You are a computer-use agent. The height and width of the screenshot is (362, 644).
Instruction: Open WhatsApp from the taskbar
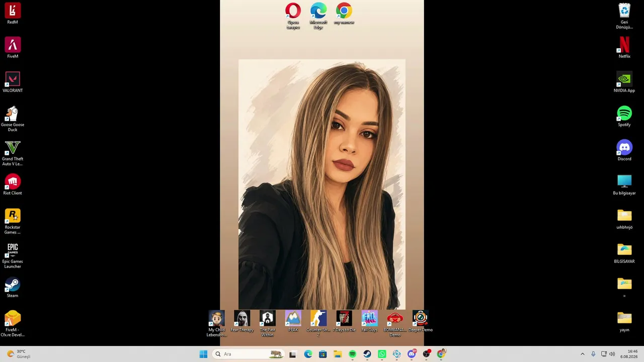(382, 354)
